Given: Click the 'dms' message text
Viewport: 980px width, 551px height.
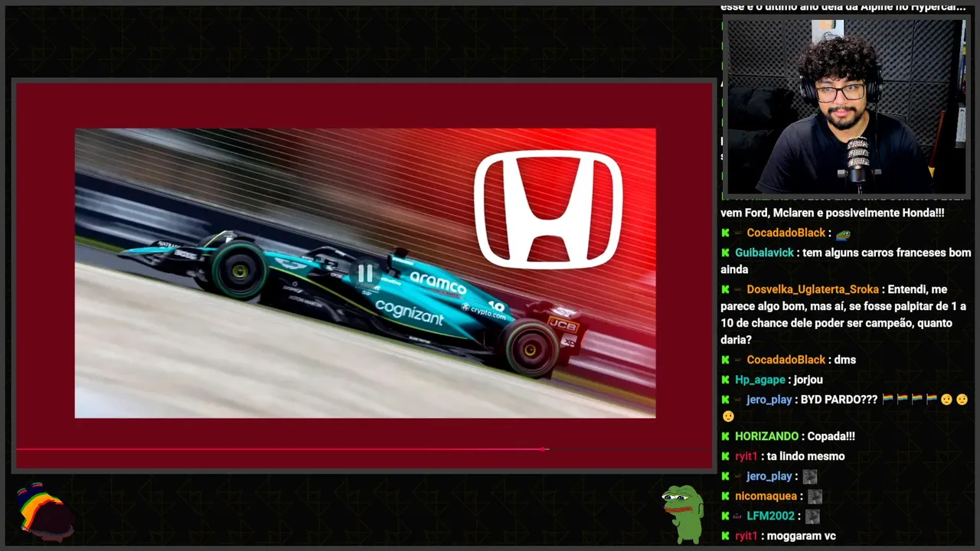Looking at the screenshot, I should pyautogui.click(x=844, y=360).
